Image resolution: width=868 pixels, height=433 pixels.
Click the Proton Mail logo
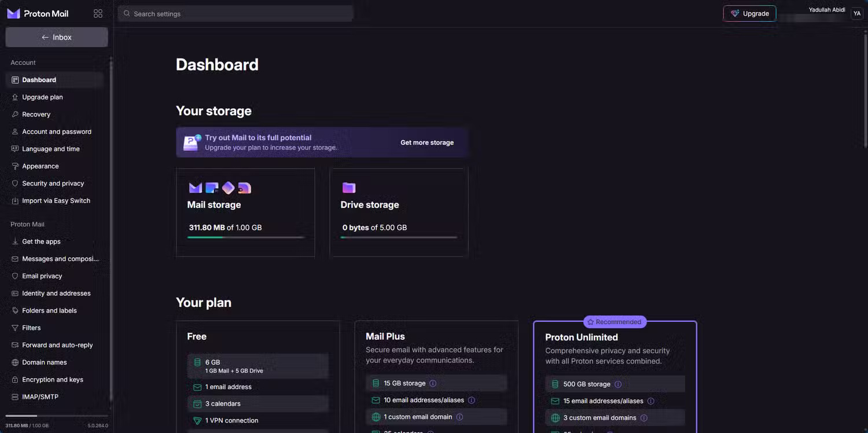point(38,13)
